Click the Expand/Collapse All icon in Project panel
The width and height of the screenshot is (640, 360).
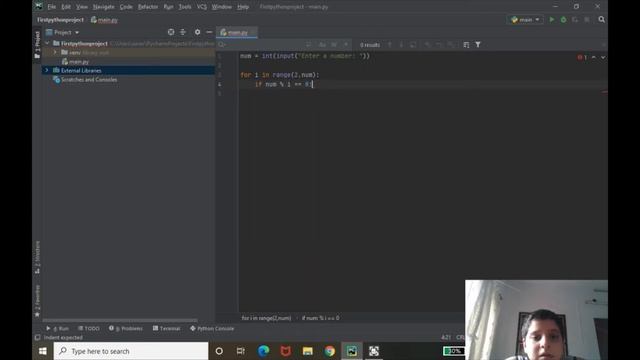183,32
